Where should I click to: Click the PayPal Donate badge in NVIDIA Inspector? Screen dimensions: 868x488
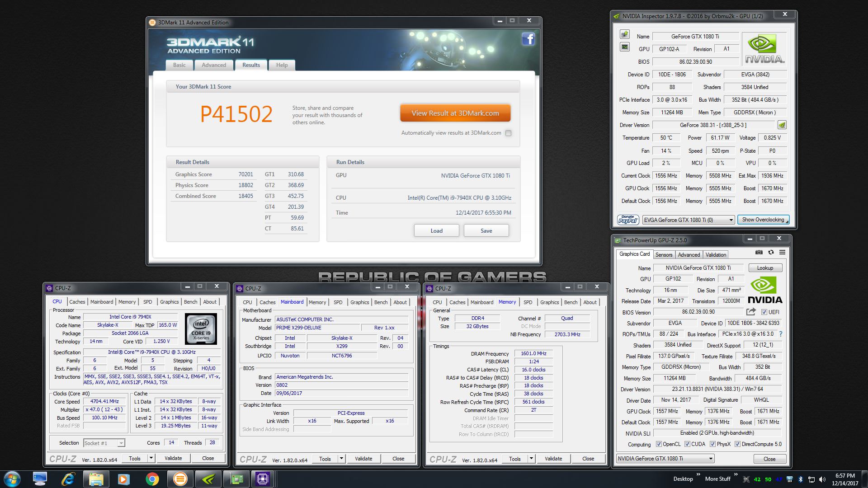627,220
